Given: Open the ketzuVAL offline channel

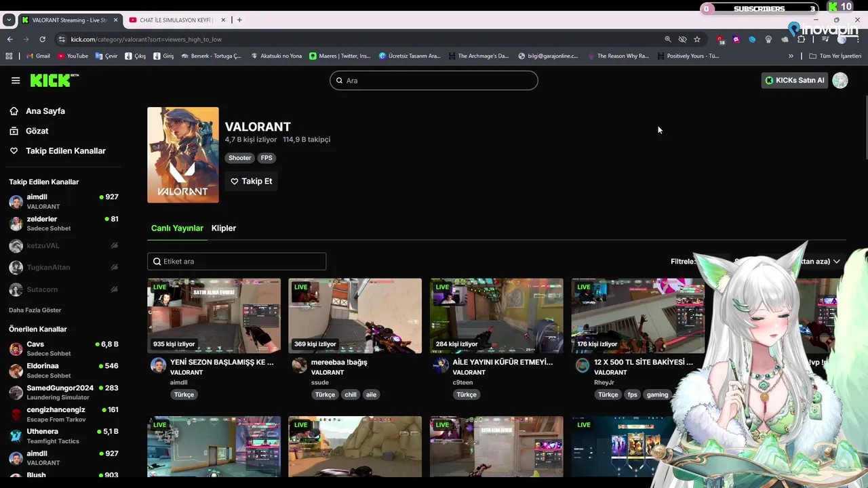Looking at the screenshot, I should point(64,246).
